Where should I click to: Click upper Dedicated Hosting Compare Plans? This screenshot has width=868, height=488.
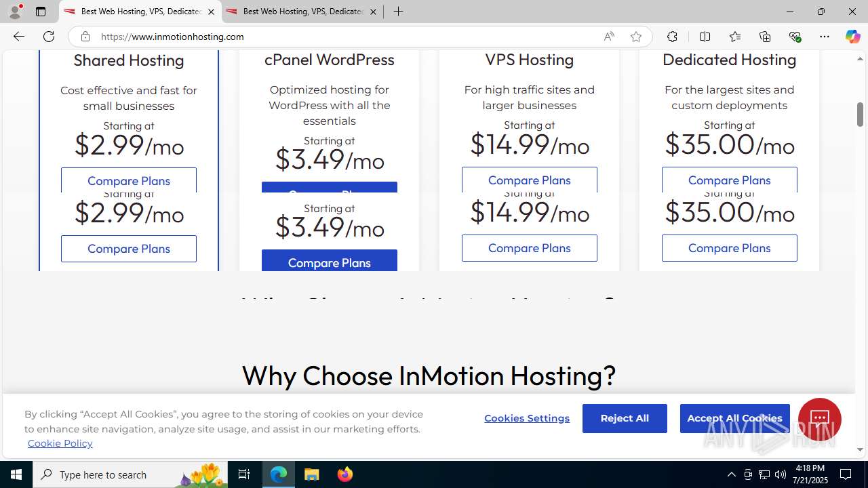[730, 180]
